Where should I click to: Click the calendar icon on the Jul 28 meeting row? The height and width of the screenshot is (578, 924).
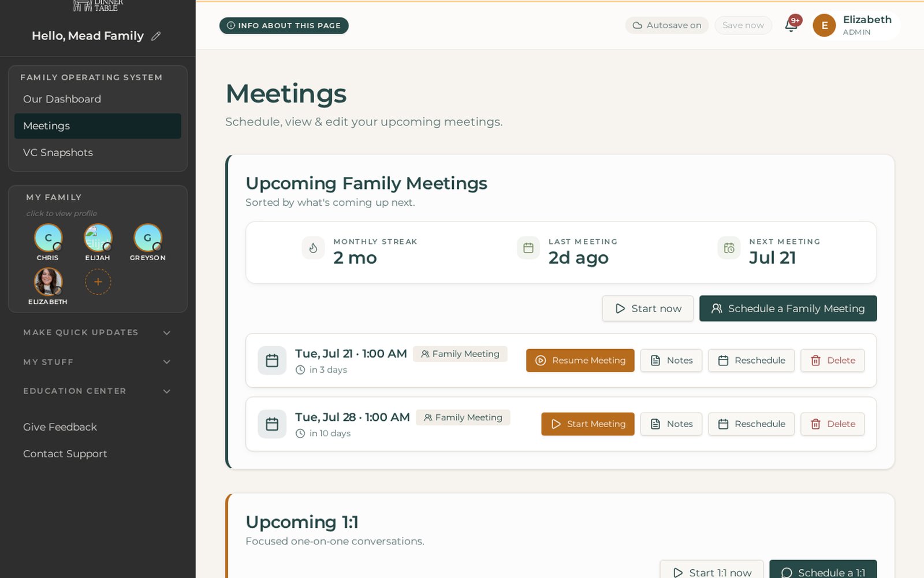pos(272,424)
